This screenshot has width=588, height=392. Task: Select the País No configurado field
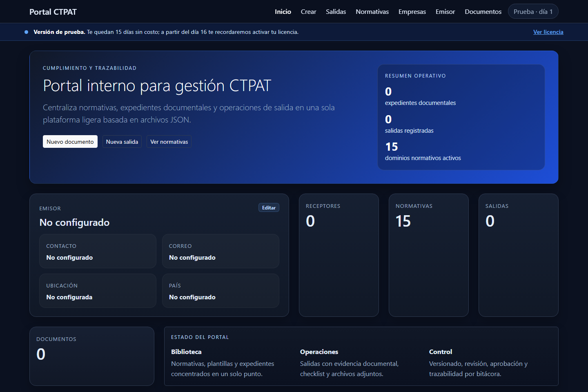tap(220, 291)
